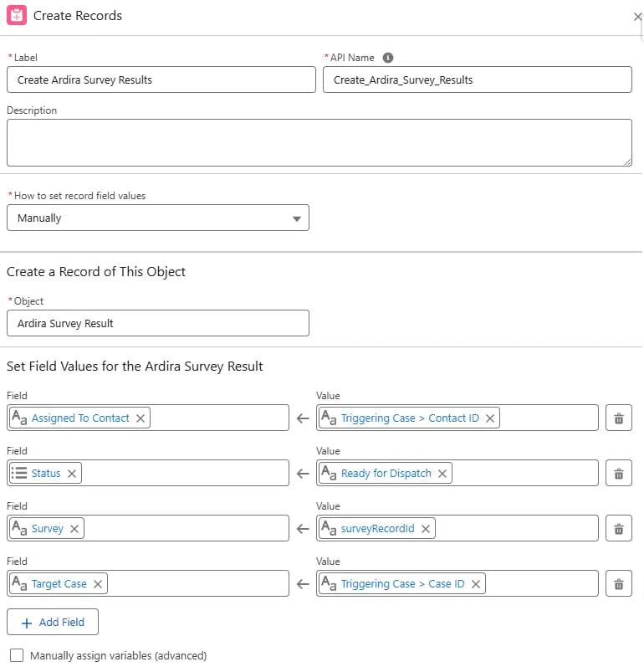
Task: Click the Create Records element icon
Action: coord(17,15)
